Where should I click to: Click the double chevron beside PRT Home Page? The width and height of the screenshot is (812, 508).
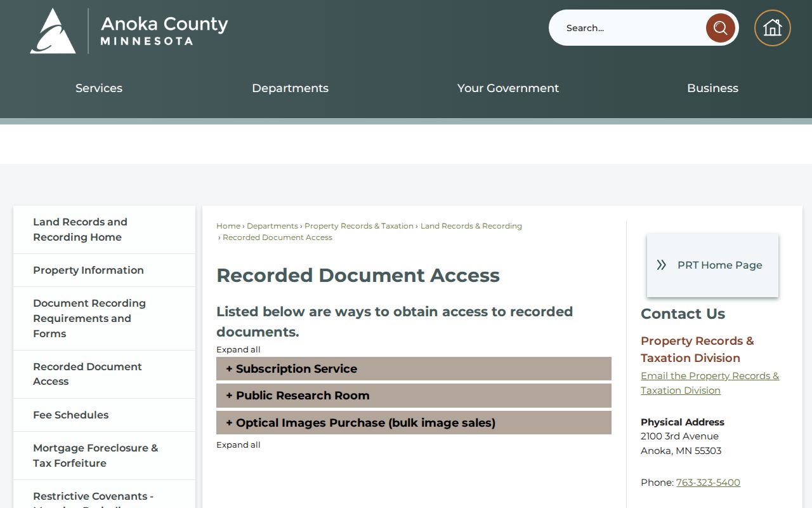[x=662, y=265]
